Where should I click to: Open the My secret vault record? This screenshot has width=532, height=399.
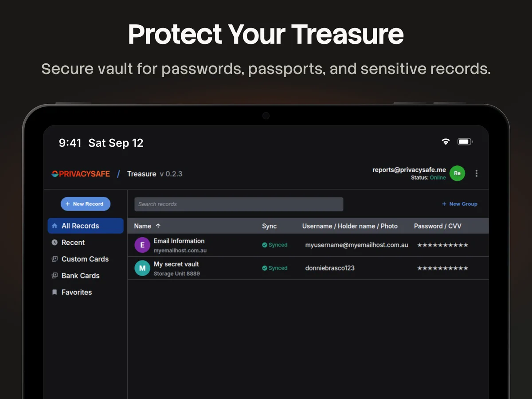308,268
